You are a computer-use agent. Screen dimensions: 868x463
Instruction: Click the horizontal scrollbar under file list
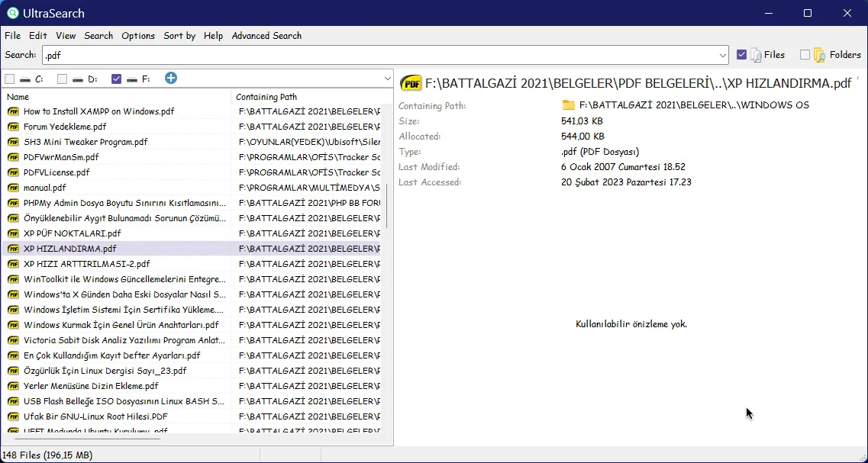tap(83, 439)
